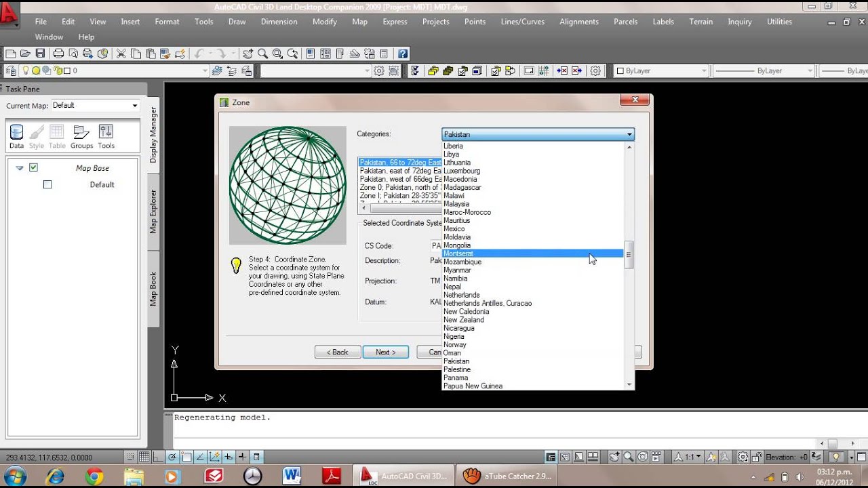Click the Undo arrow icon
Screen dimensions: 868x488
199,54
